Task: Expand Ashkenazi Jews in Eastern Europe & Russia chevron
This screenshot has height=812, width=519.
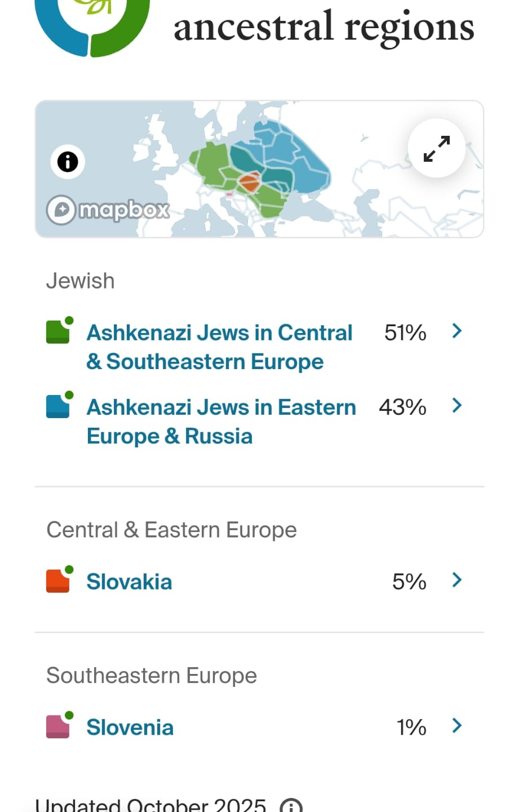Action: [457, 405]
